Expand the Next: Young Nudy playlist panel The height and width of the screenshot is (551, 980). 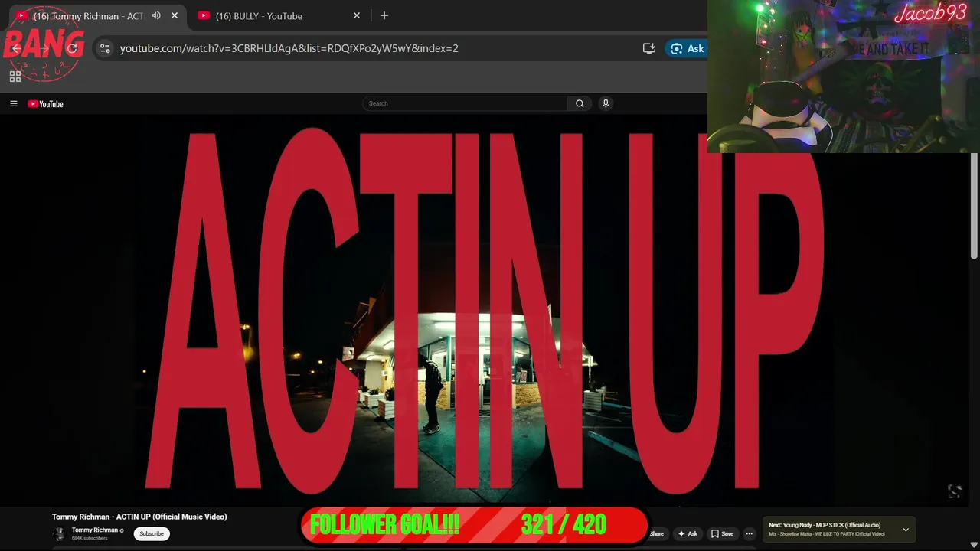tap(906, 530)
